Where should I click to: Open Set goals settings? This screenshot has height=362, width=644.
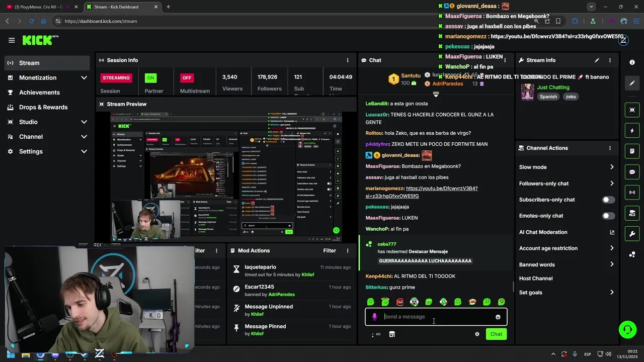tap(567, 293)
